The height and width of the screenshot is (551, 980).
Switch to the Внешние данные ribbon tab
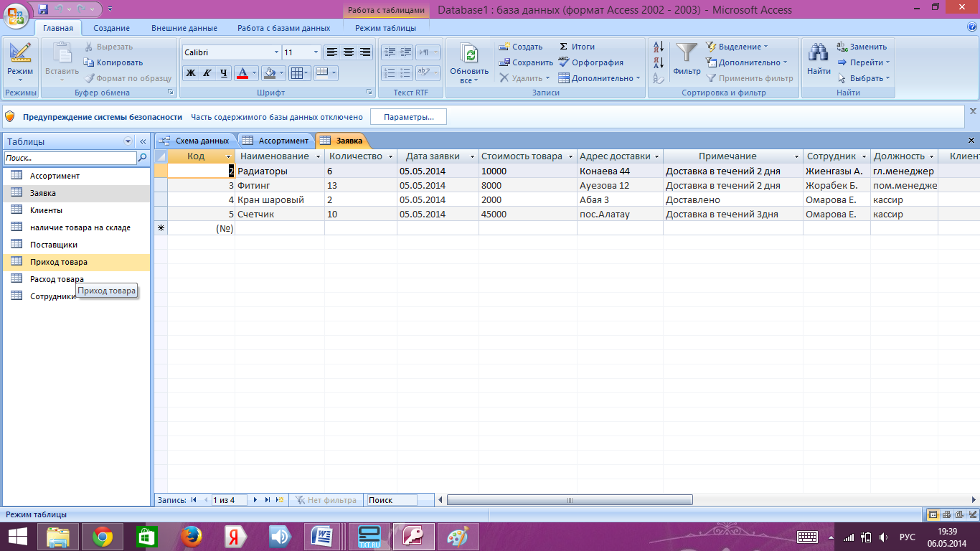184,28
